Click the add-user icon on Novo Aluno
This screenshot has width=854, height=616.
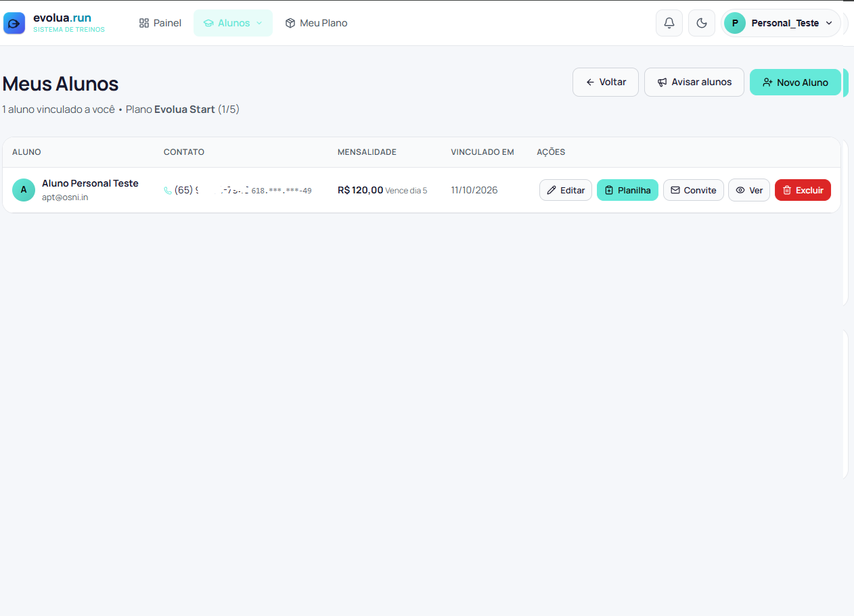tap(767, 82)
